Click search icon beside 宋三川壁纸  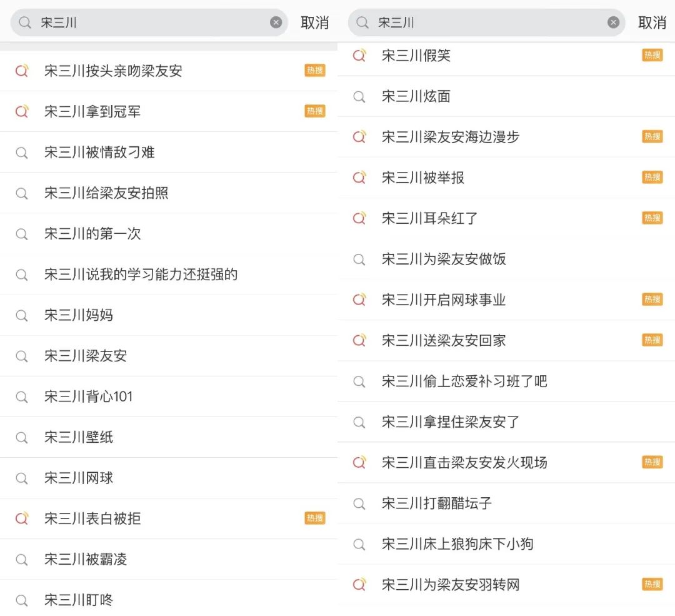click(x=22, y=437)
